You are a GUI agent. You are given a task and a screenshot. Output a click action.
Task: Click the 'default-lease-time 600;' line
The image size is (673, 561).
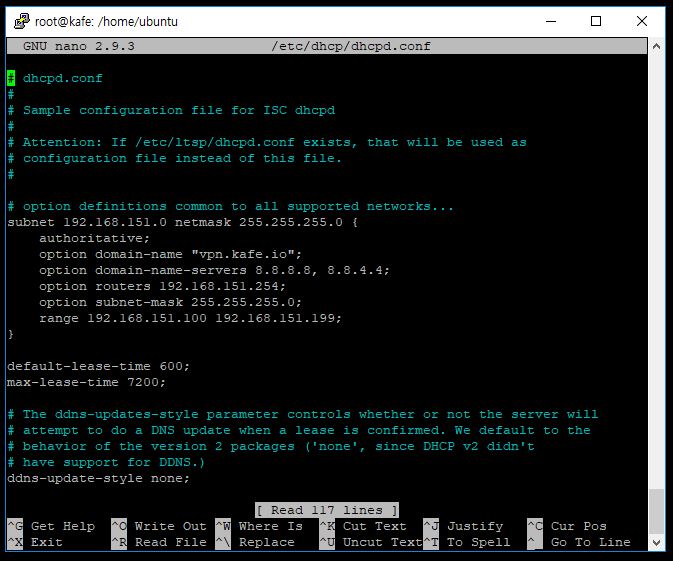click(x=98, y=367)
